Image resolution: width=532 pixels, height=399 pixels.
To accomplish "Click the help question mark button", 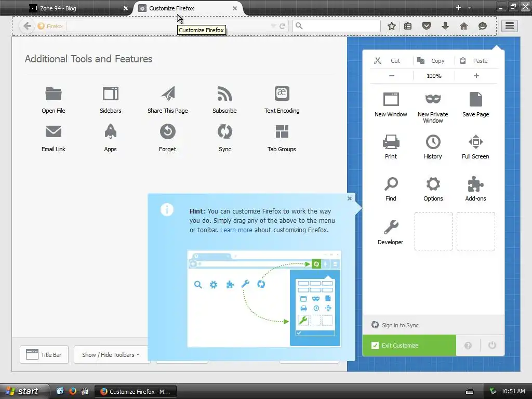I will coord(468,345).
